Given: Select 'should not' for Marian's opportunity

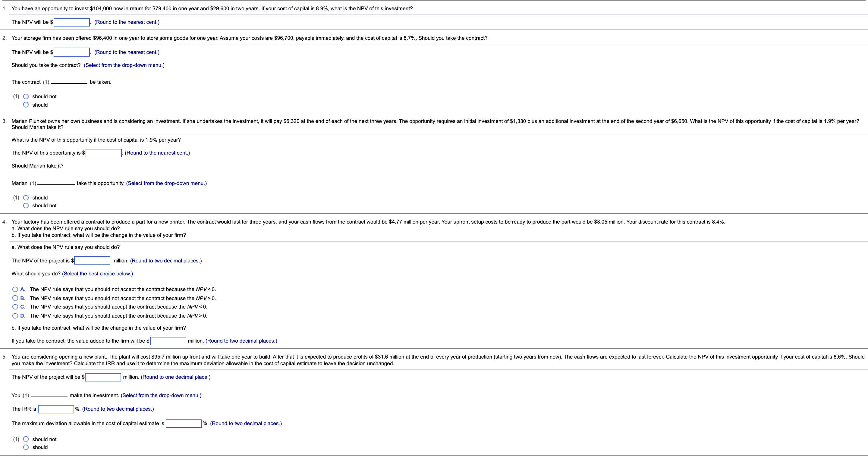Looking at the screenshot, I should (26, 206).
